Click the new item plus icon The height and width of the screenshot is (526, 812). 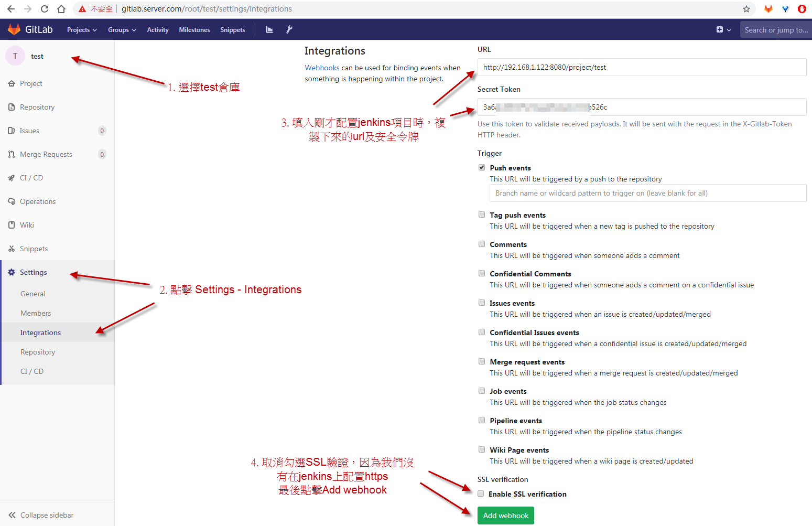coord(720,29)
